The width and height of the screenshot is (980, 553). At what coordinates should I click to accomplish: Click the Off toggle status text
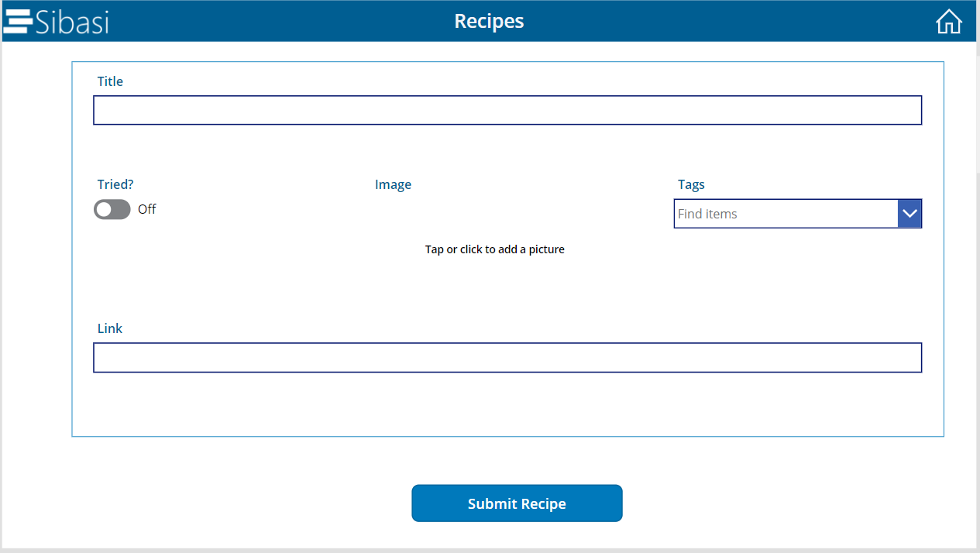(147, 209)
